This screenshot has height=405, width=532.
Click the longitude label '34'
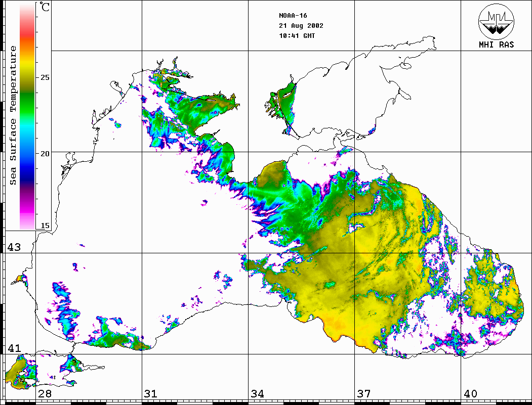tap(257, 394)
